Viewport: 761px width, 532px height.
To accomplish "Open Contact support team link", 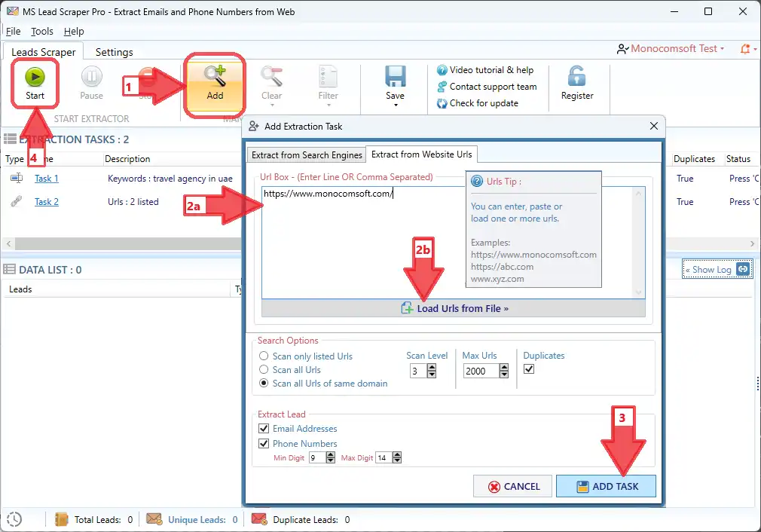I will pyautogui.click(x=487, y=87).
